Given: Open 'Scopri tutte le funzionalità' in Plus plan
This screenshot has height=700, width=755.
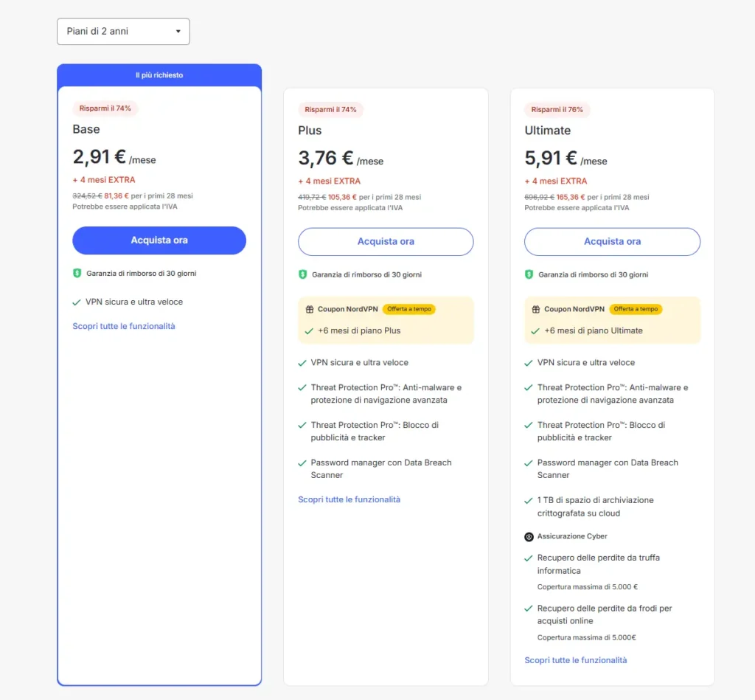Looking at the screenshot, I should pos(349,499).
